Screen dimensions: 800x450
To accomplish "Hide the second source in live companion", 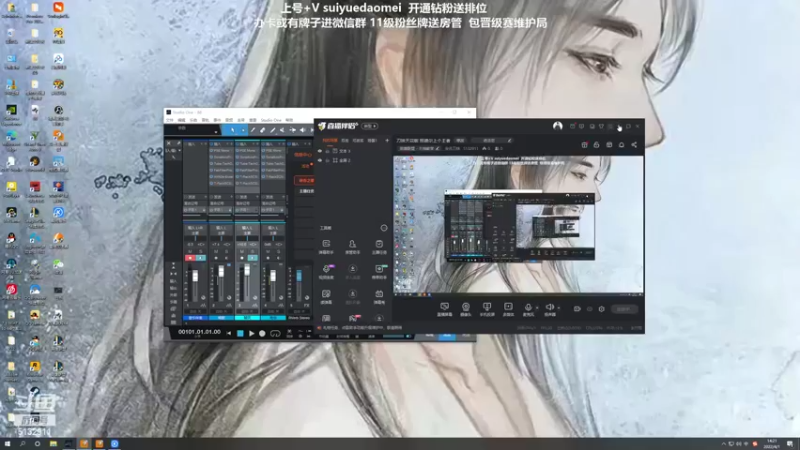I will [x=320, y=160].
